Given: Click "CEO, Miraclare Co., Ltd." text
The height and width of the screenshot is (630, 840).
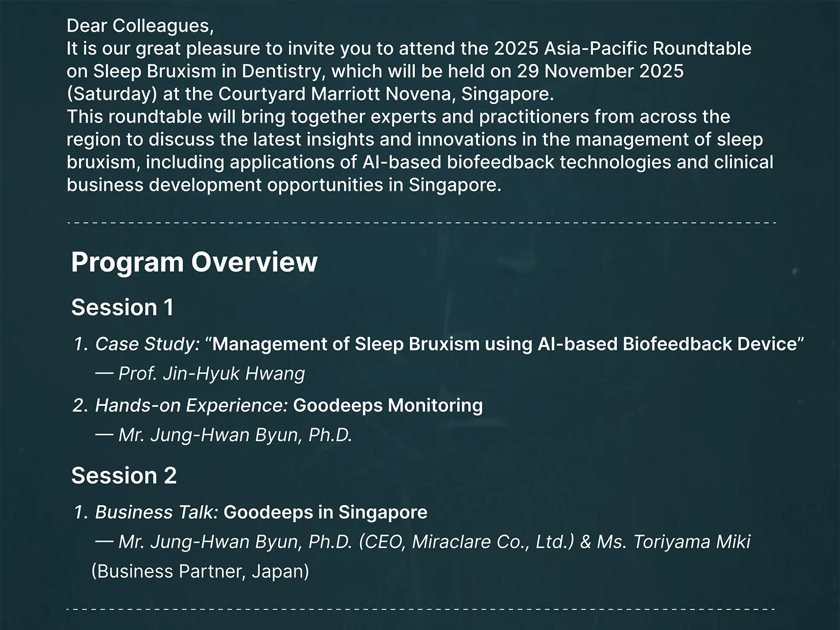Looking at the screenshot, I should point(466,541).
